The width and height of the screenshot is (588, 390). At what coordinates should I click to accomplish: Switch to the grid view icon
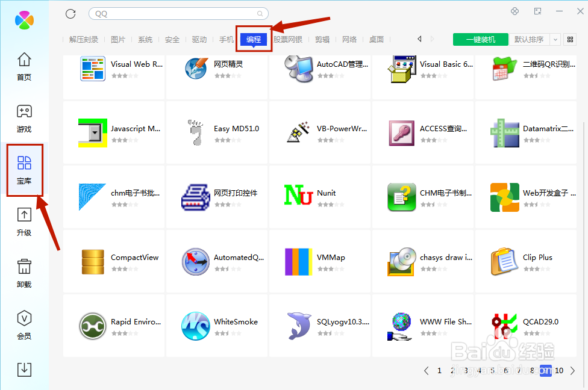click(x=570, y=39)
